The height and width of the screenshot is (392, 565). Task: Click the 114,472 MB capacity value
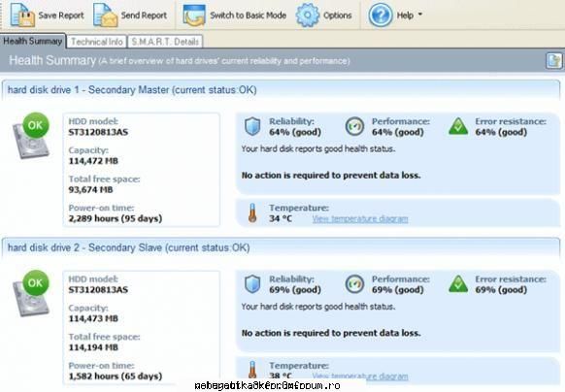point(93,161)
